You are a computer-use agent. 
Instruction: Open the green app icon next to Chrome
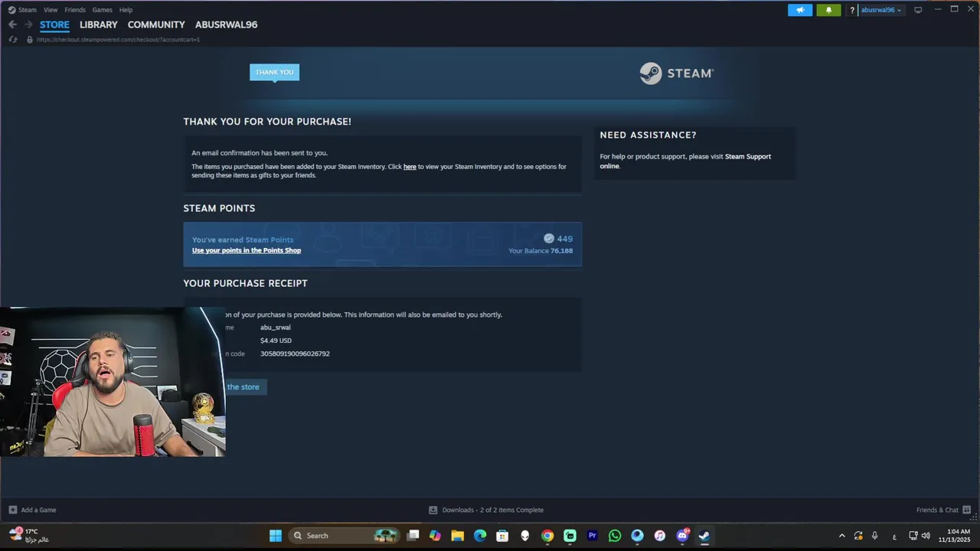coord(570,536)
